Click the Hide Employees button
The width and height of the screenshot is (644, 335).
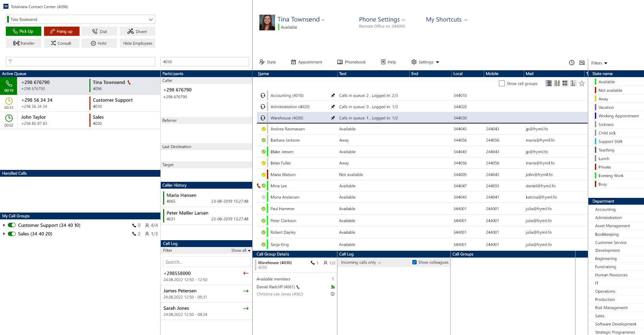click(138, 43)
